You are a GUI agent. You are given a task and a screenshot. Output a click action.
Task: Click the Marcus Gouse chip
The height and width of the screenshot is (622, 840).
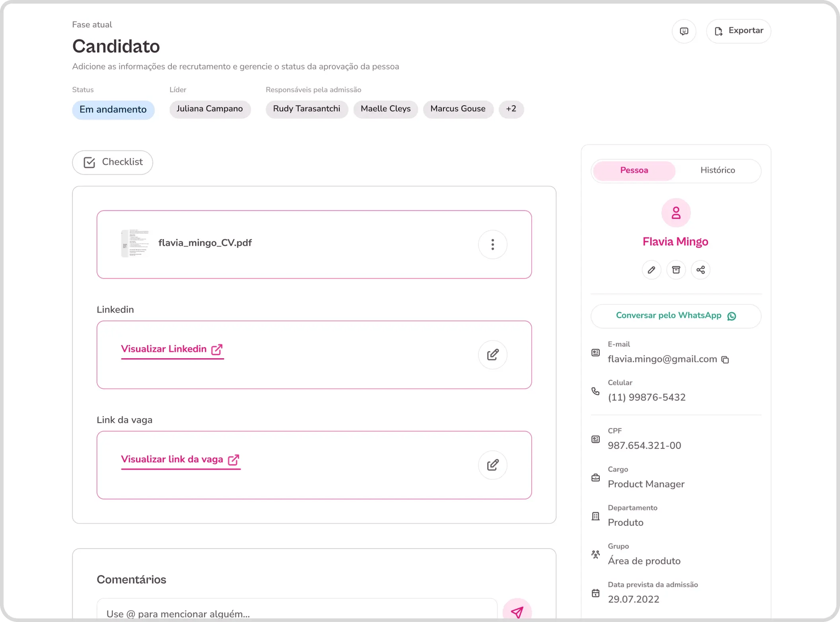pos(458,109)
